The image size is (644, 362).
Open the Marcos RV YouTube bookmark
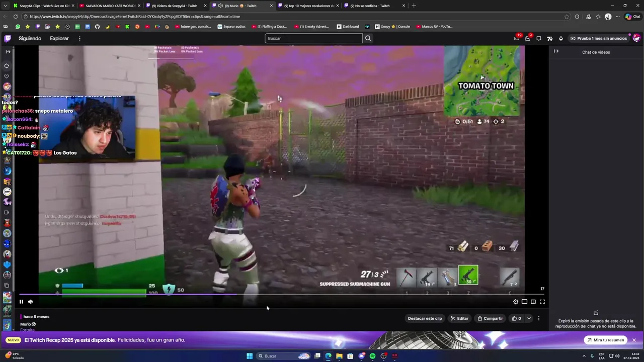[x=434, y=27]
